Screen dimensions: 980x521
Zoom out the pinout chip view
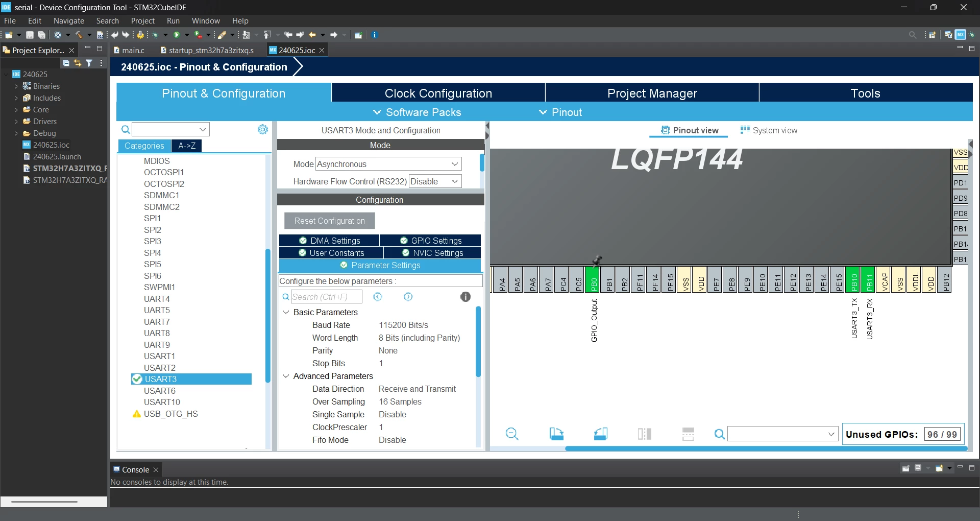pos(512,434)
